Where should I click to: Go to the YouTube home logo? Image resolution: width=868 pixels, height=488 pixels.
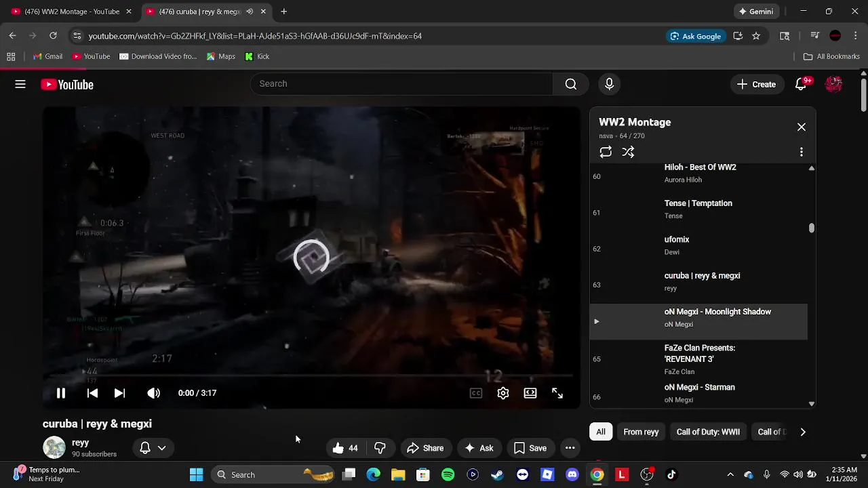pos(66,84)
